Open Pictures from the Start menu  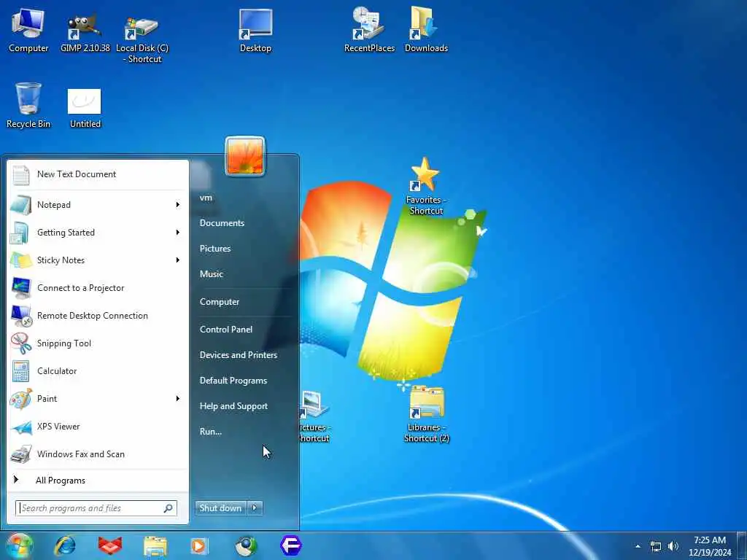(x=215, y=249)
